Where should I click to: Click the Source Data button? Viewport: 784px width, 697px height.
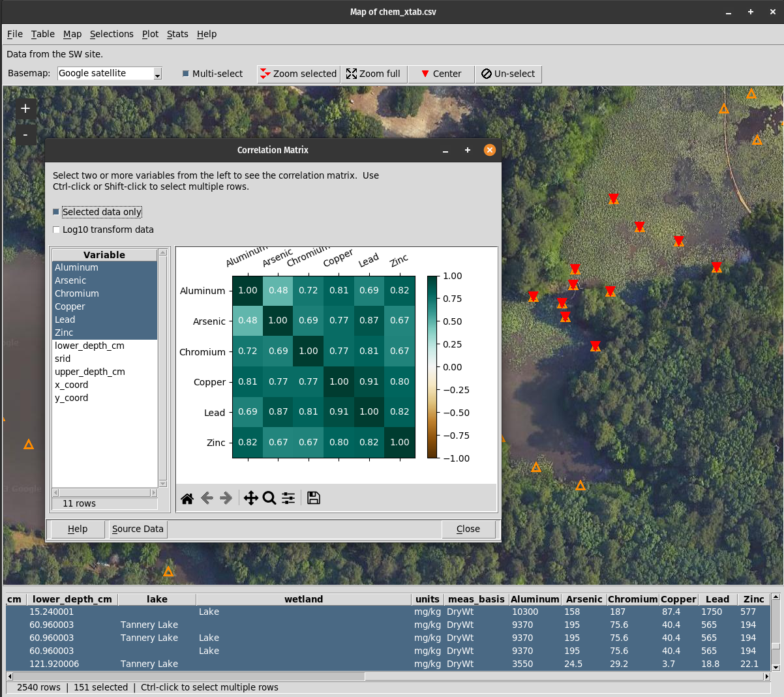(x=137, y=529)
